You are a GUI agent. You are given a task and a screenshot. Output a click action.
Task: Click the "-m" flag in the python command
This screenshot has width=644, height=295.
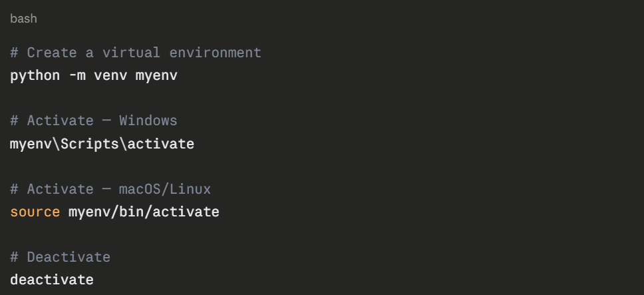point(77,75)
